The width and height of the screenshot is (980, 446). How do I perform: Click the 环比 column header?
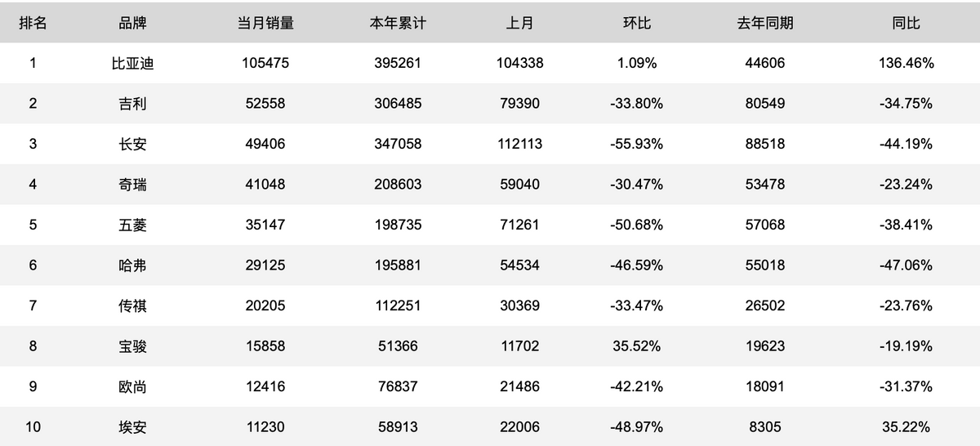(637, 23)
